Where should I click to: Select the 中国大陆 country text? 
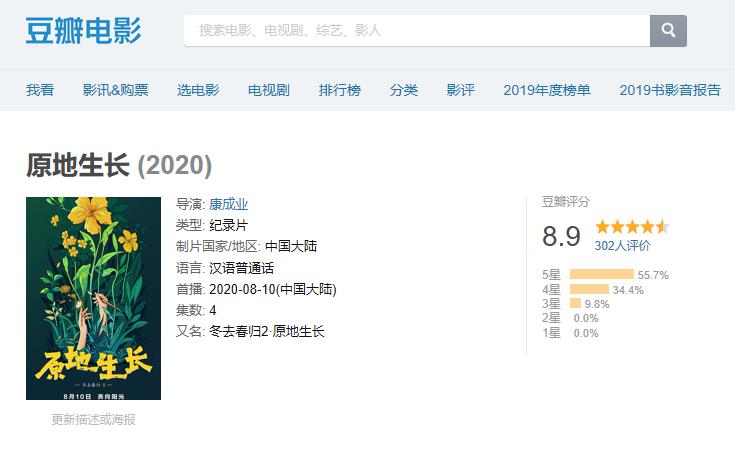[x=291, y=246]
